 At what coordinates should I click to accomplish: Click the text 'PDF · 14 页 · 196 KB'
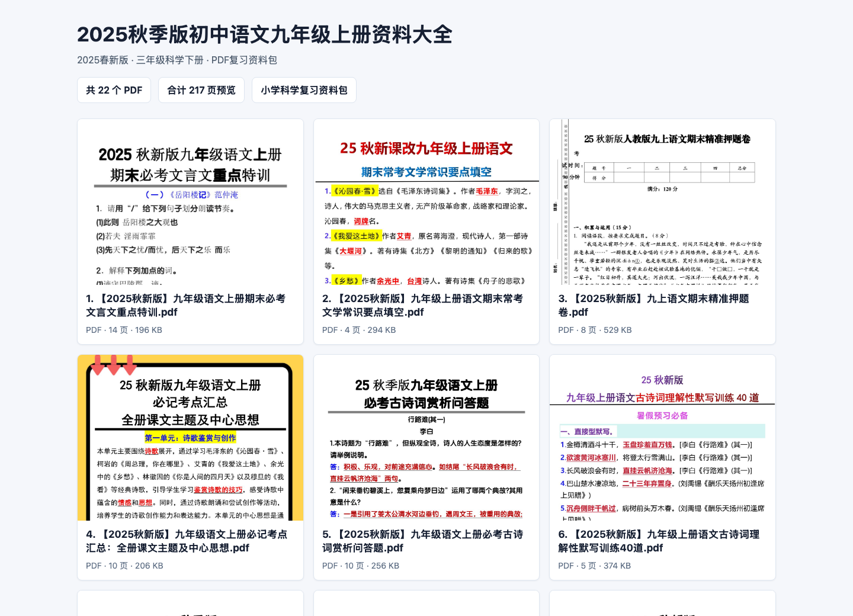pos(124,330)
